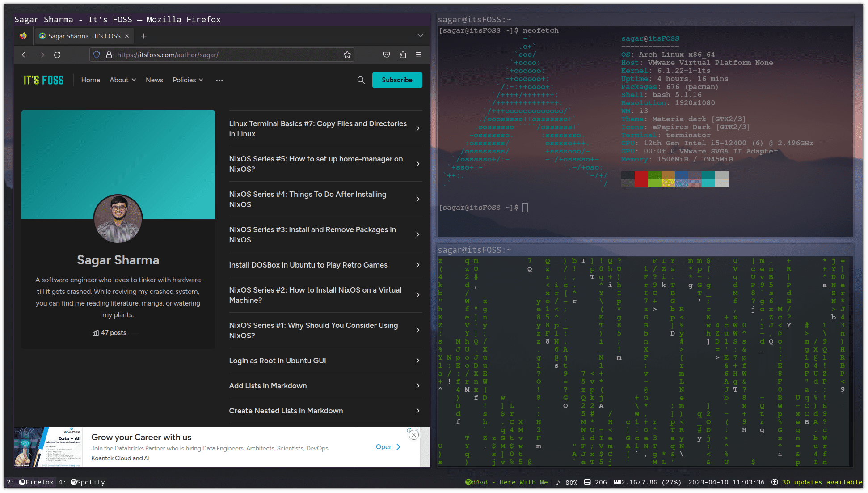Click the extensions puzzle icon in Firefox
This screenshot has height=493, width=868.
pyautogui.click(x=402, y=55)
